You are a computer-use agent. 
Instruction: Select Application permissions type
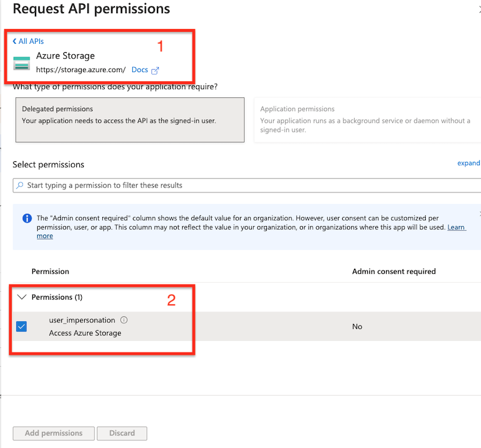(367, 120)
